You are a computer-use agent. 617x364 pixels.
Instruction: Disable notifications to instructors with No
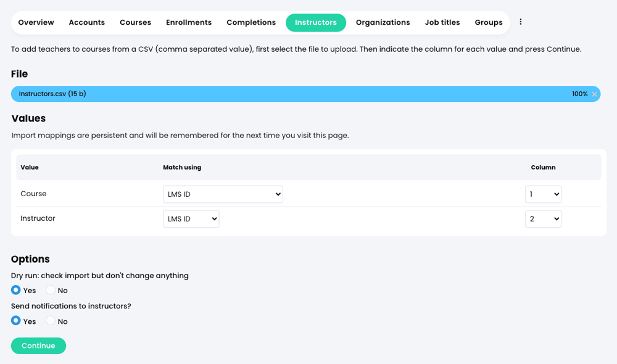pyautogui.click(x=50, y=321)
